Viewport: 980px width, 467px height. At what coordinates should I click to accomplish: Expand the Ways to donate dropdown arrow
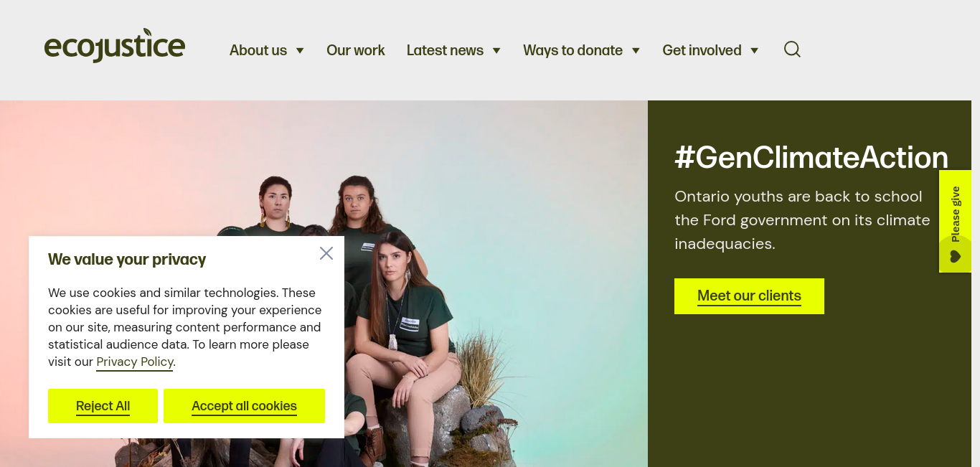[x=636, y=50]
